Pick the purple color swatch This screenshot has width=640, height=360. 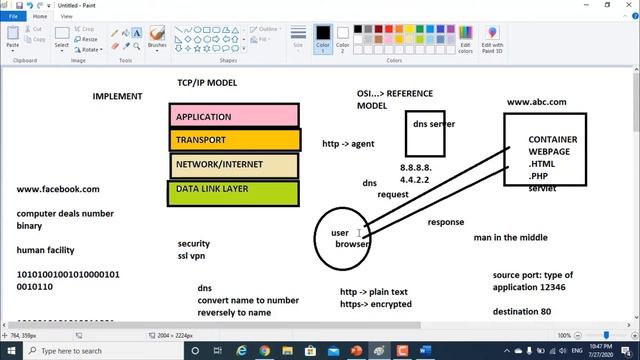pos(451,29)
